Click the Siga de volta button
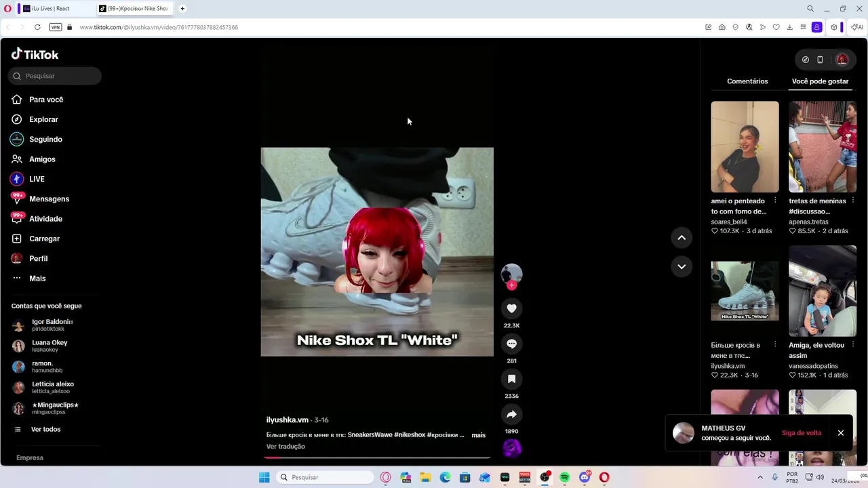The height and width of the screenshot is (488, 868). pyautogui.click(x=802, y=433)
